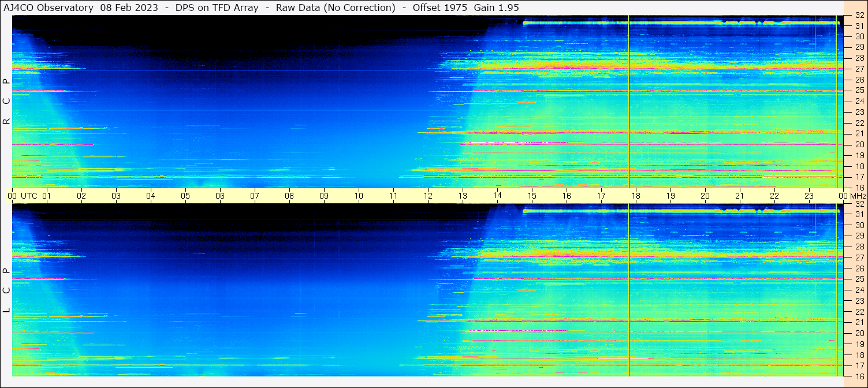This screenshot has width=868, height=388.
Task: Click the 31 MHz tick label of the LCP panel
Action: point(859,214)
